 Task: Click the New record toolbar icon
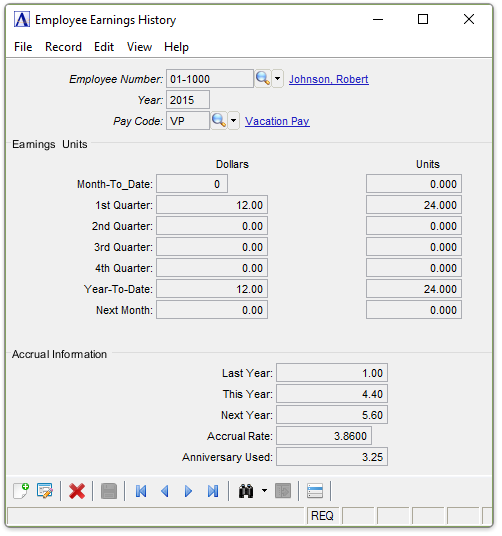tap(21, 491)
